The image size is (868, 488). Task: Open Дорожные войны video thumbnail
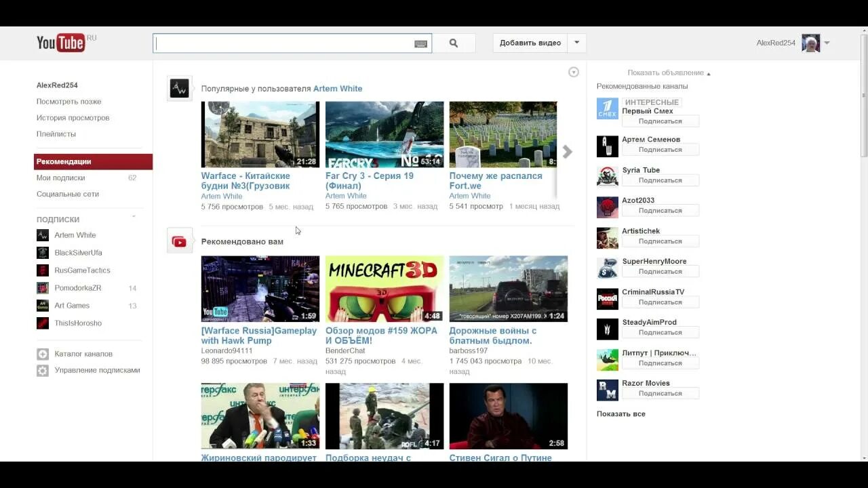point(509,289)
